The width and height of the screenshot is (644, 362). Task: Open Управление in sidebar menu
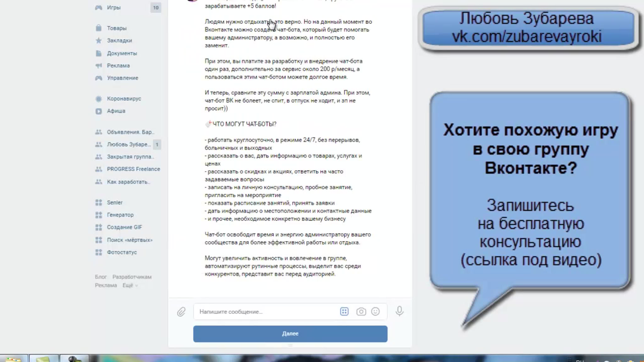pos(122,78)
